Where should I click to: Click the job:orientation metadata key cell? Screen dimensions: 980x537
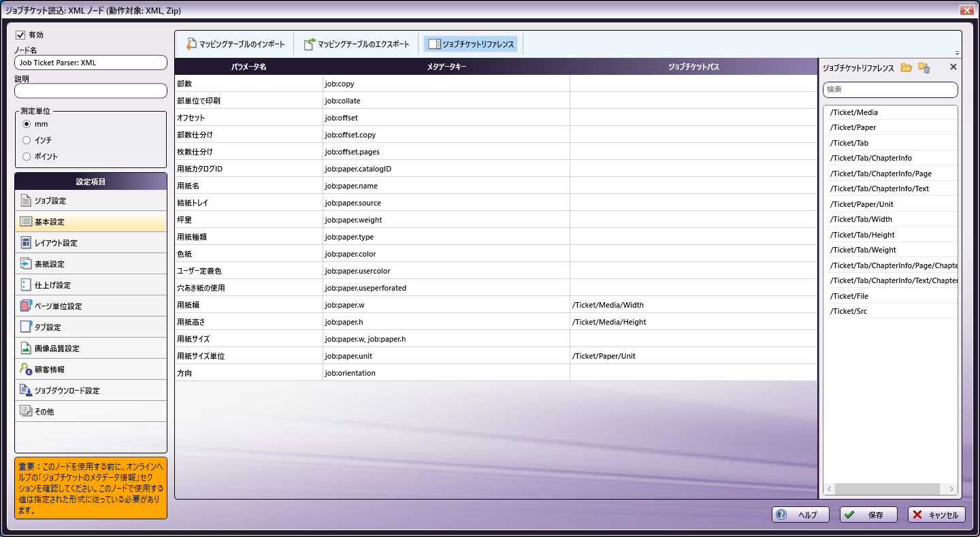pyautogui.click(x=446, y=373)
